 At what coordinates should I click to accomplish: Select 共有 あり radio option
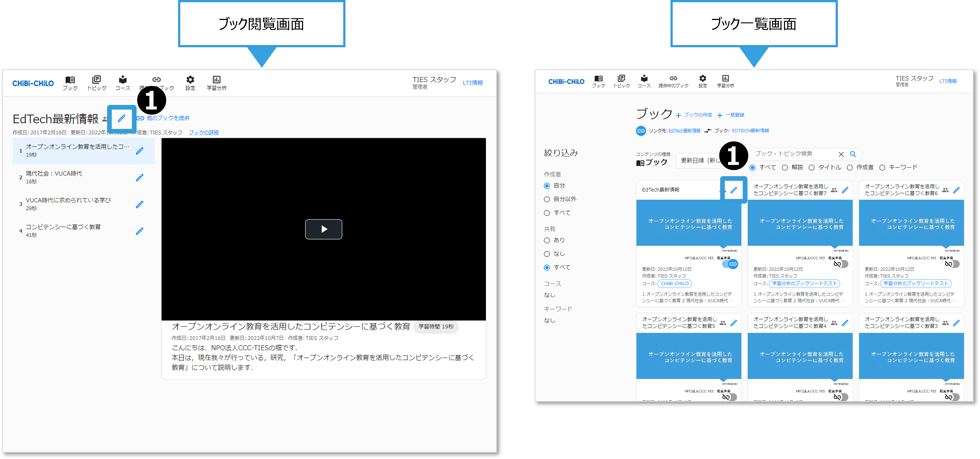tap(547, 240)
